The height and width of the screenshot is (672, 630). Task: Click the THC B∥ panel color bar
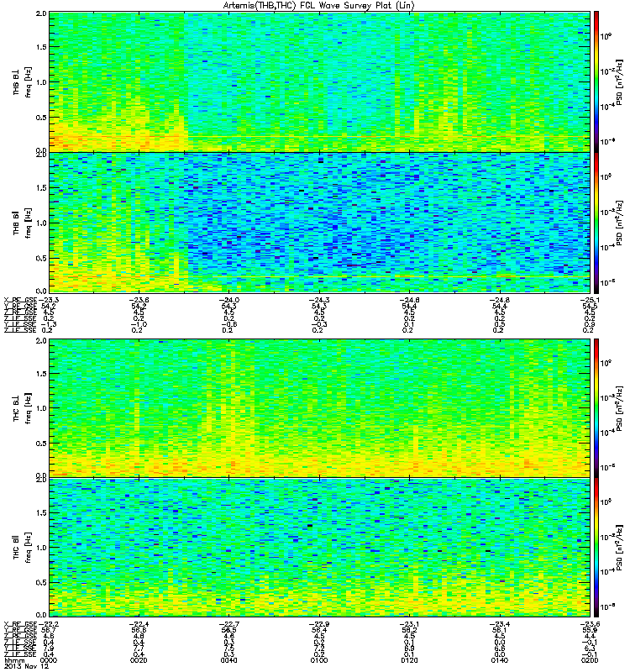click(596, 548)
